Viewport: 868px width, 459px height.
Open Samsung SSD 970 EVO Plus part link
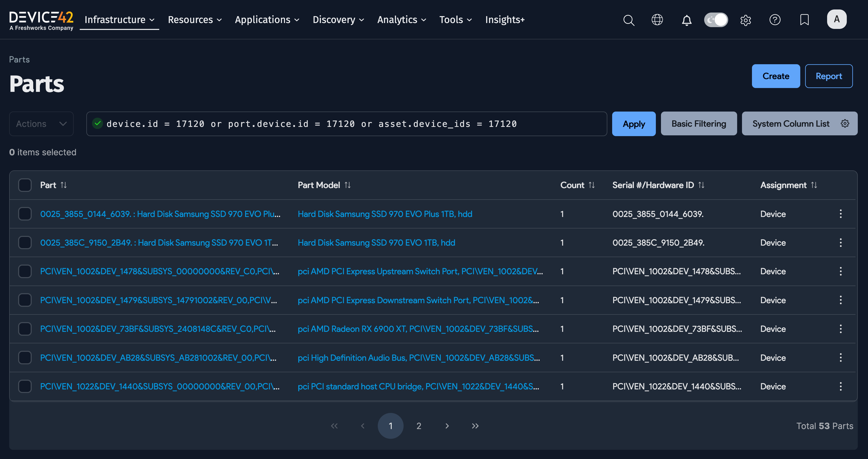click(x=160, y=214)
